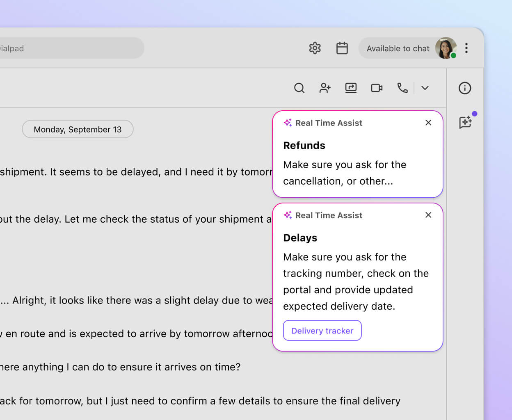Open the calendar icon
The width and height of the screenshot is (512, 420).
[x=342, y=48]
